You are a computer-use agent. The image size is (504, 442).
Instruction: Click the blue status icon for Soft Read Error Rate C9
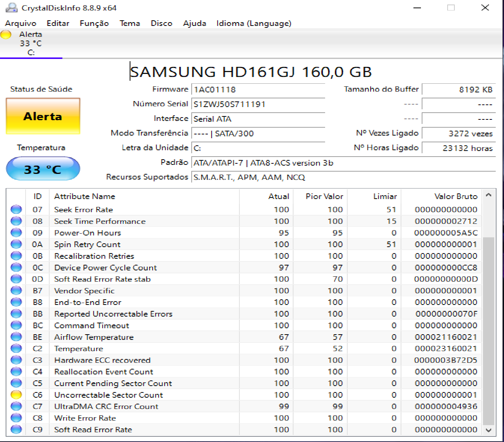coord(16,430)
